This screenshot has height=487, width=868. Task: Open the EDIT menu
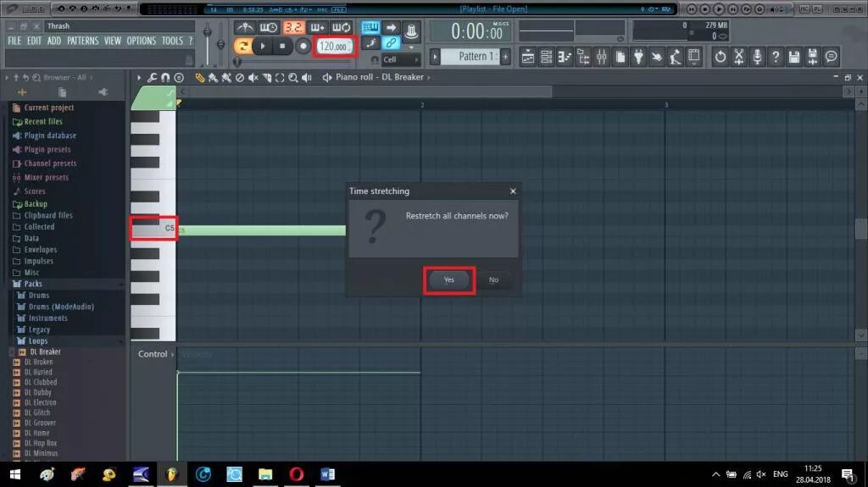coord(34,41)
